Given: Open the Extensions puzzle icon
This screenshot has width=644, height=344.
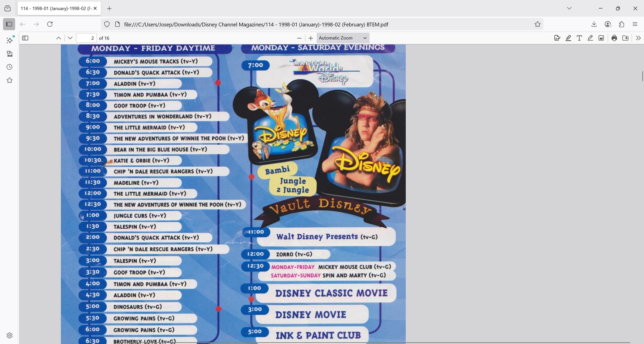Looking at the screenshot, I should tap(621, 24).
